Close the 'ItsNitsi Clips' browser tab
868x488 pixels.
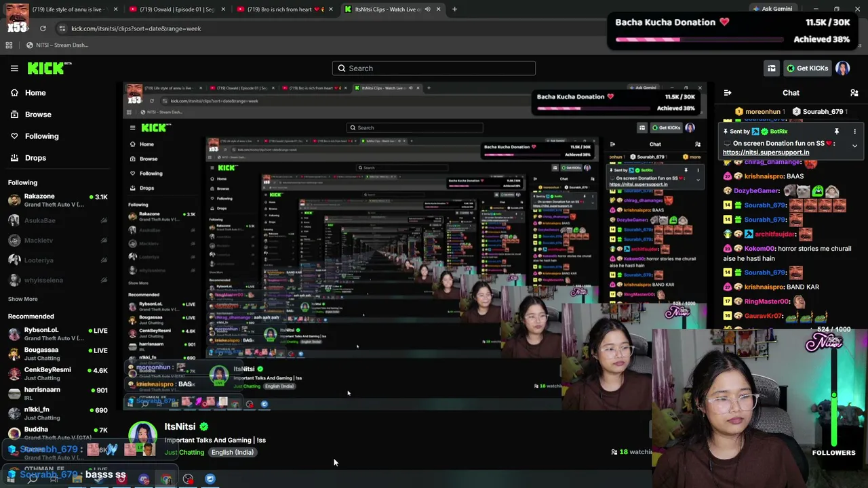438,9
